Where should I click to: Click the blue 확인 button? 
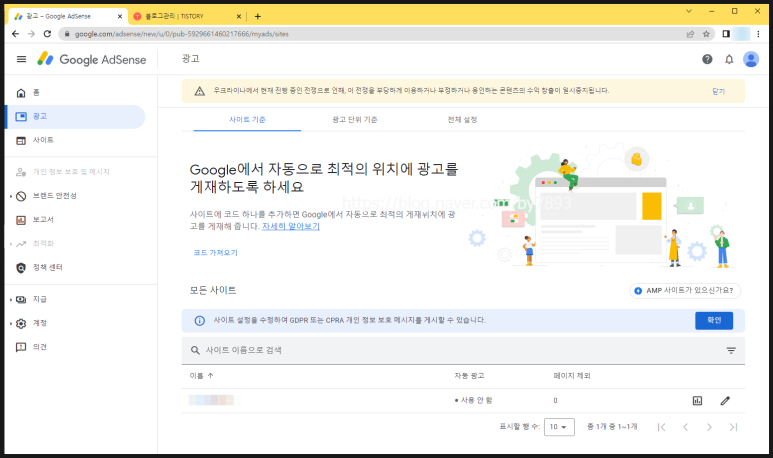point(714,320)
